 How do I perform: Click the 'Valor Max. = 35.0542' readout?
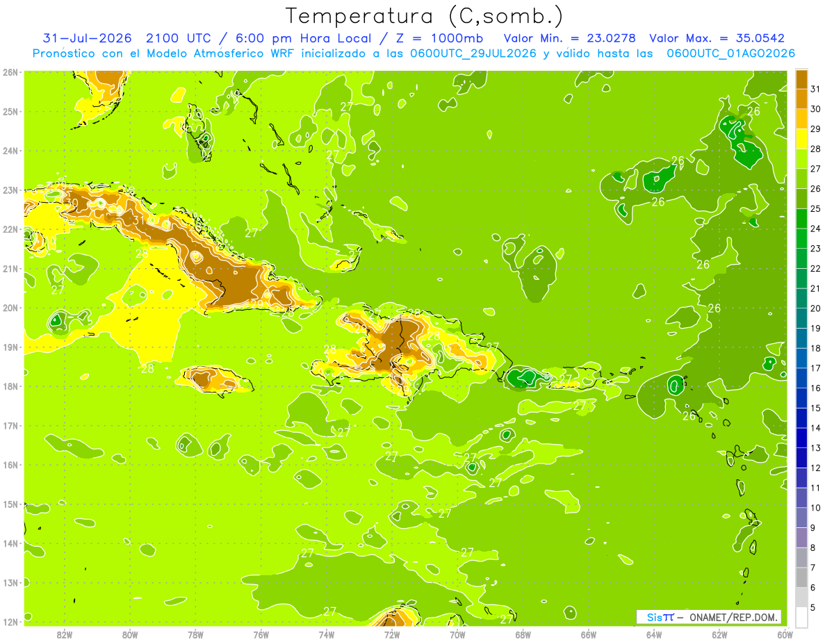coord(717,38)
